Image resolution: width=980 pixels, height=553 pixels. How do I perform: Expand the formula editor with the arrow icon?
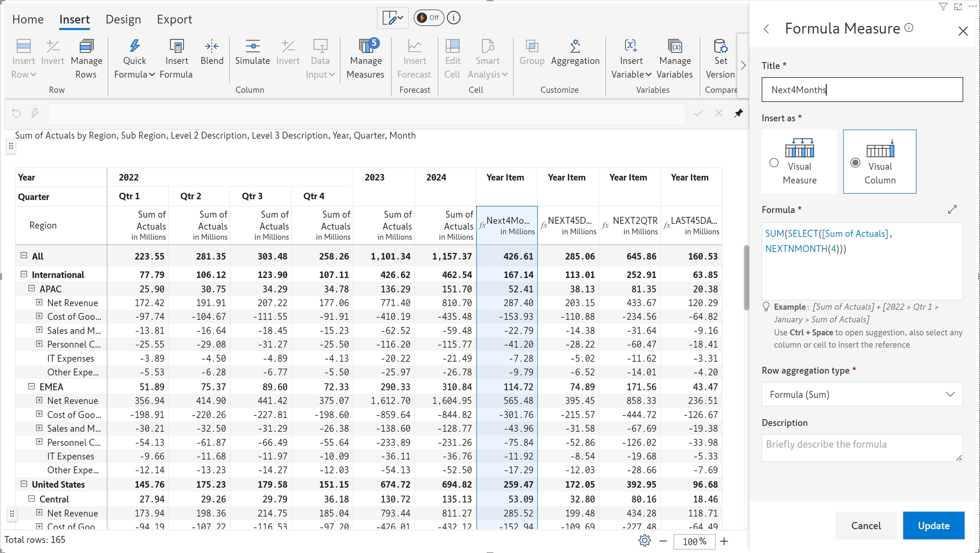click(952, 209)
